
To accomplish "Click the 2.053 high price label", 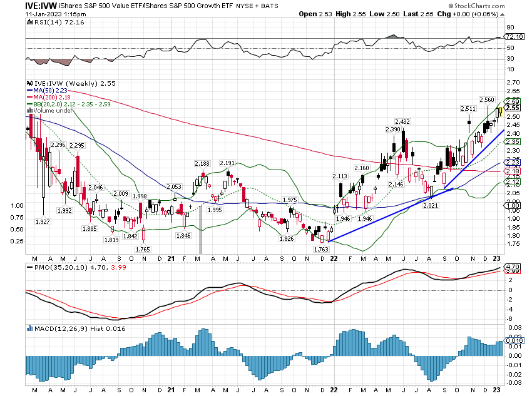I will (175, 187).
